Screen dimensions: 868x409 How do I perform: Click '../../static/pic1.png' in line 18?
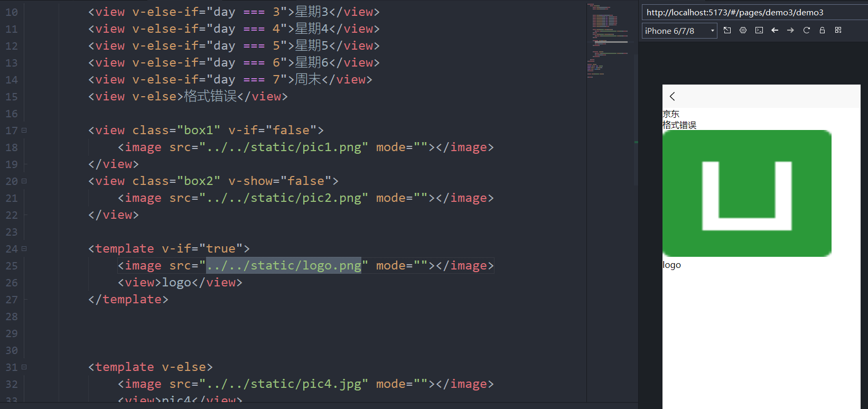pos(284,147)
